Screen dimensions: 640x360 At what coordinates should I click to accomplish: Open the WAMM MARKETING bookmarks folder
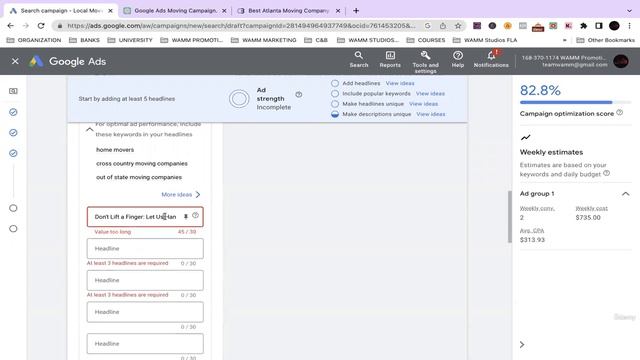point(264,40)
